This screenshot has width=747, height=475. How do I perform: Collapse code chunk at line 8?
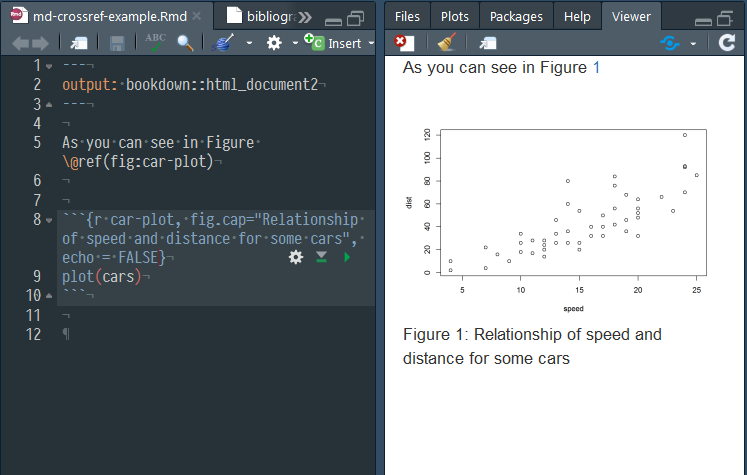49,219
